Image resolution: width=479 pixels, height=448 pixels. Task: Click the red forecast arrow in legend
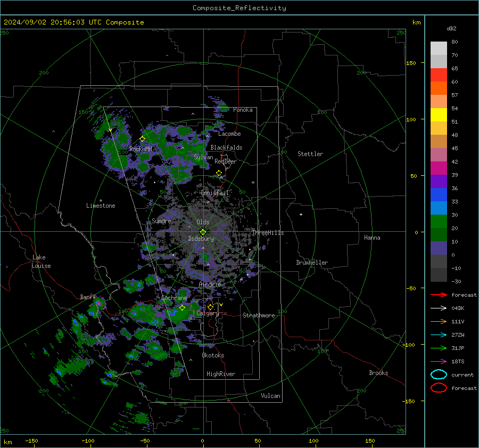[439, 295]
